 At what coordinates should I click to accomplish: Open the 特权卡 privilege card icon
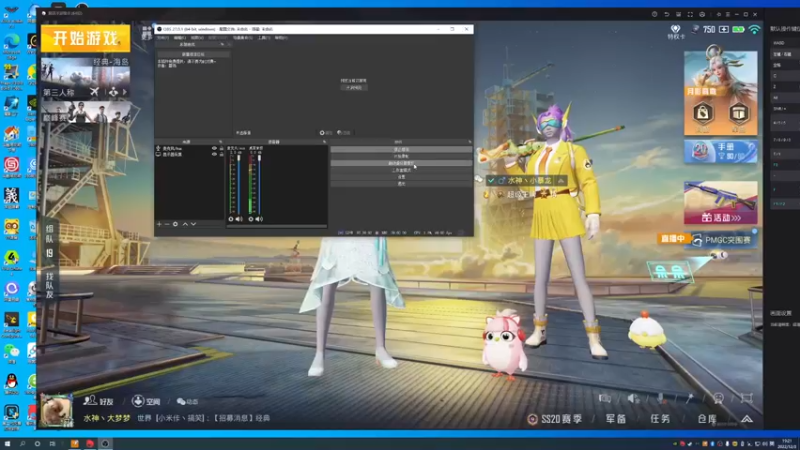[x=676, y=31]
